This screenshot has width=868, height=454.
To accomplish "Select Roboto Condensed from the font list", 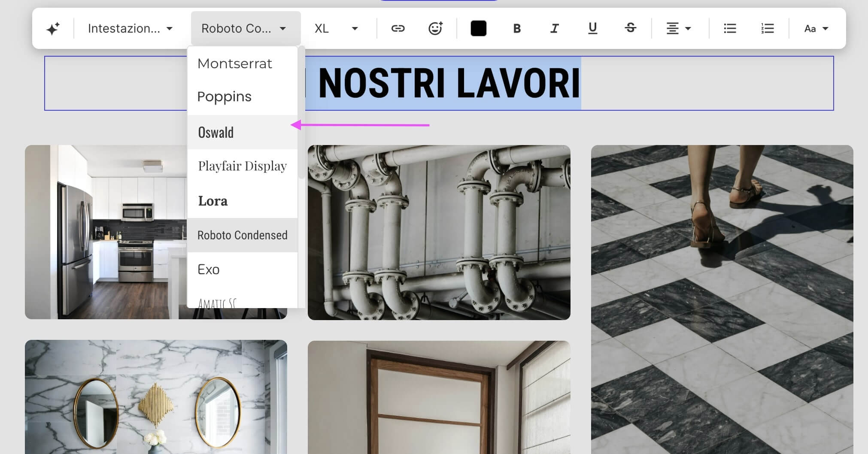I will coord(243,235).
